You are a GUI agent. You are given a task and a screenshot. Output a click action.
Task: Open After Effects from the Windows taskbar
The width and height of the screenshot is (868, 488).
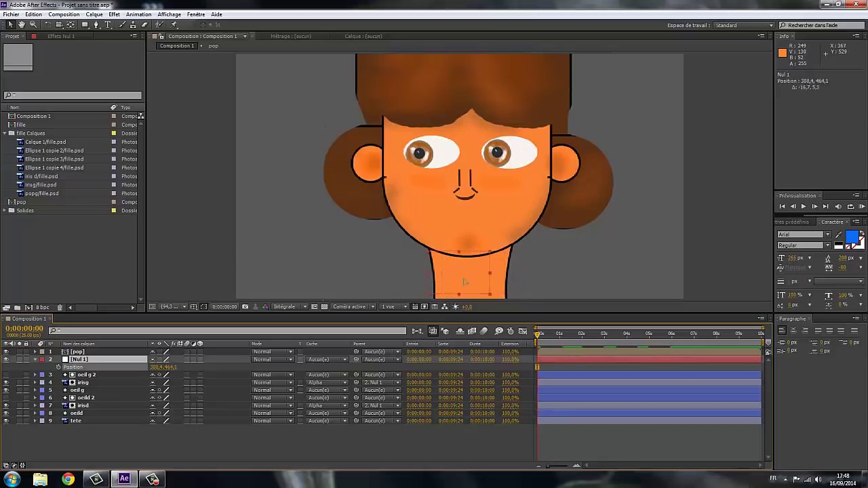pyautogui.click(x=124, y=479)
